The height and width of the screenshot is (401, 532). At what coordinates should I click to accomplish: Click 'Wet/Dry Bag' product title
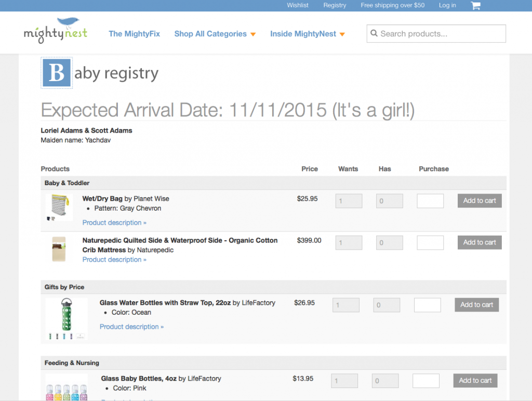102,199
